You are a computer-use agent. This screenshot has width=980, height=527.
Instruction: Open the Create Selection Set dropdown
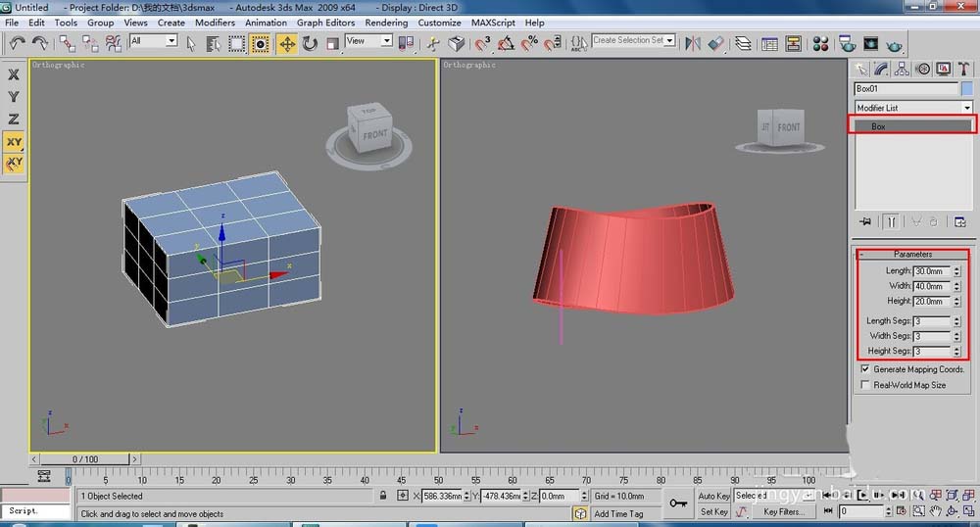(x=632, y=41)
